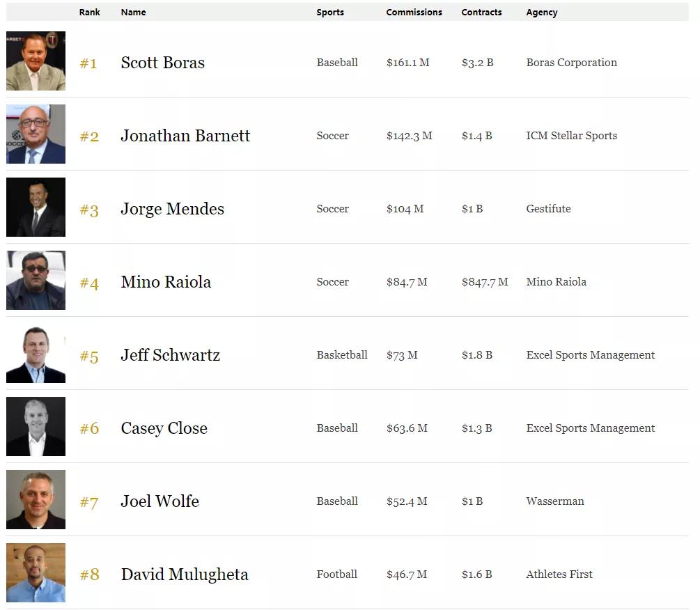The width and height of the screenshot is (700, 610).
Task: Click the Contracts column header
Action: (481, 13)
